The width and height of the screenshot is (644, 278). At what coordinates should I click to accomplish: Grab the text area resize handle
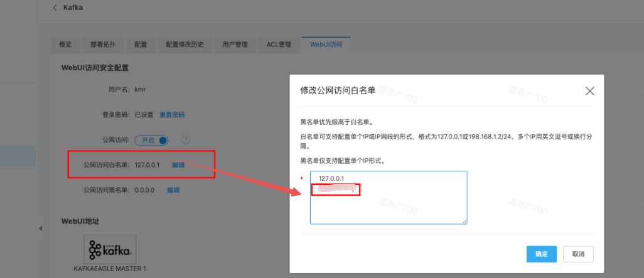464,222
